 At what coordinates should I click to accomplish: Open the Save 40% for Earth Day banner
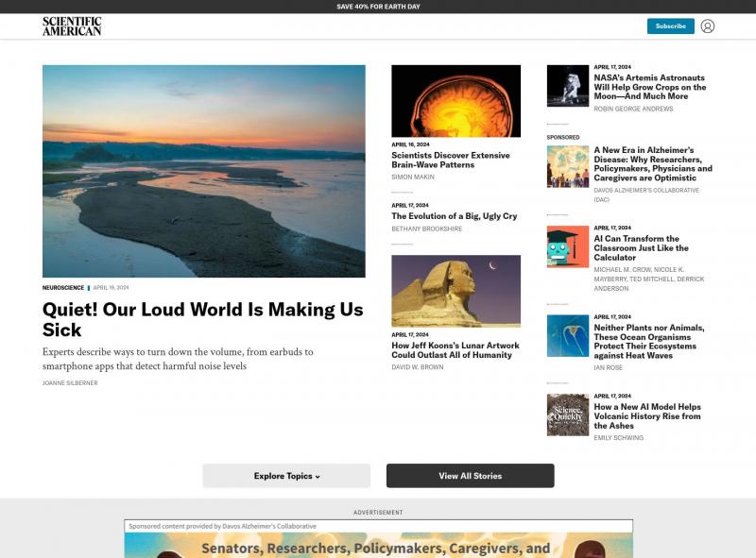[x=378, y=7]
